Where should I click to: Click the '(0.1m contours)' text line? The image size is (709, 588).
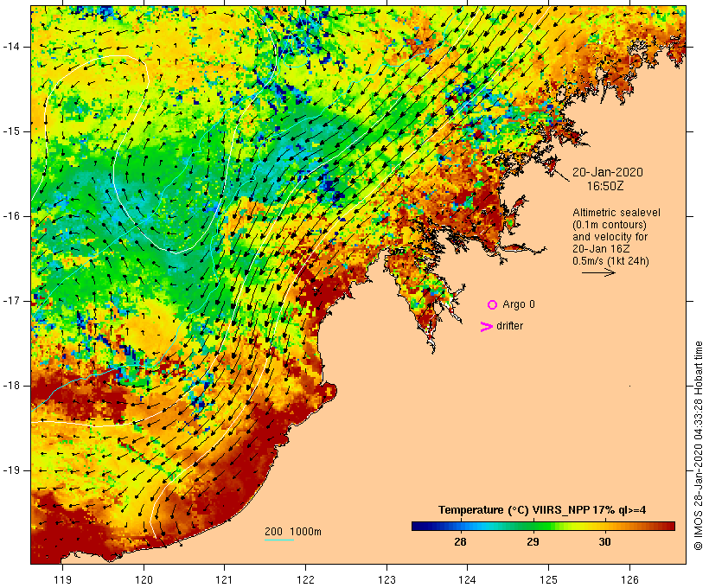click(x=610, y=225)
